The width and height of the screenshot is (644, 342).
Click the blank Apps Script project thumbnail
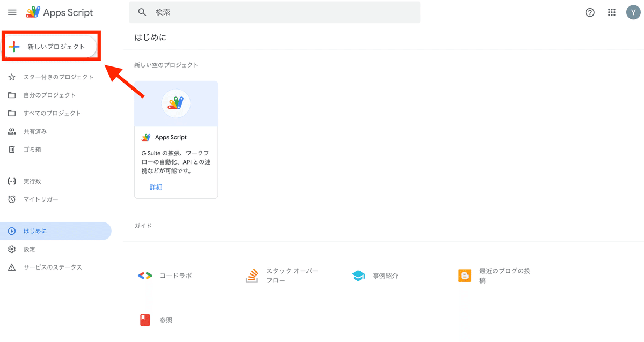[176, 103]
